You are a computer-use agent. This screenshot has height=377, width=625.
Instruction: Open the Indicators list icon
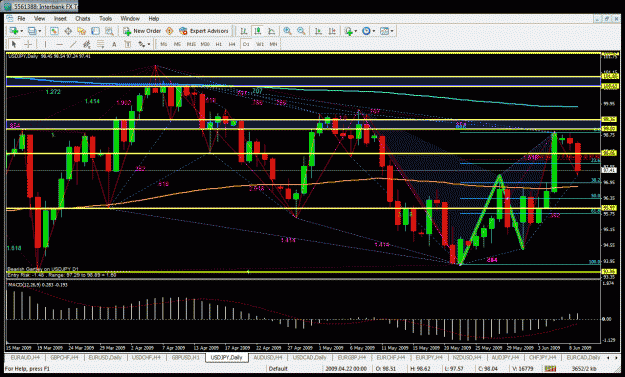pos(349,31)
